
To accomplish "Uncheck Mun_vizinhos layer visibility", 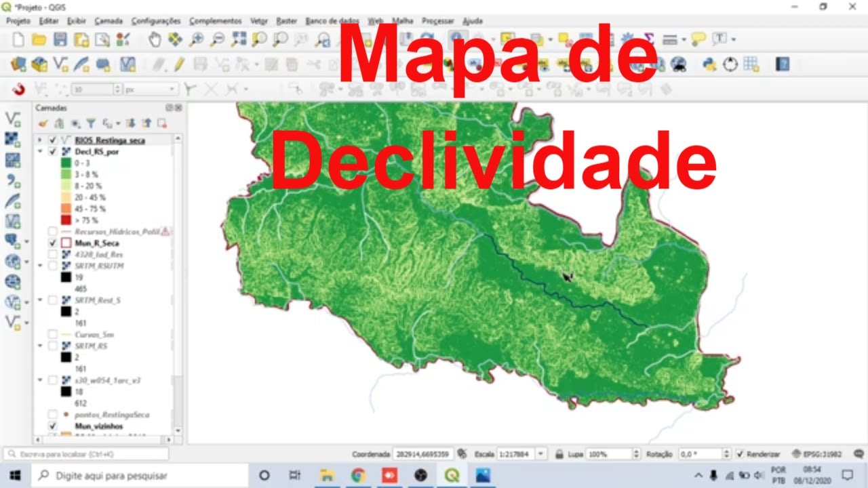I will (52, 426).
